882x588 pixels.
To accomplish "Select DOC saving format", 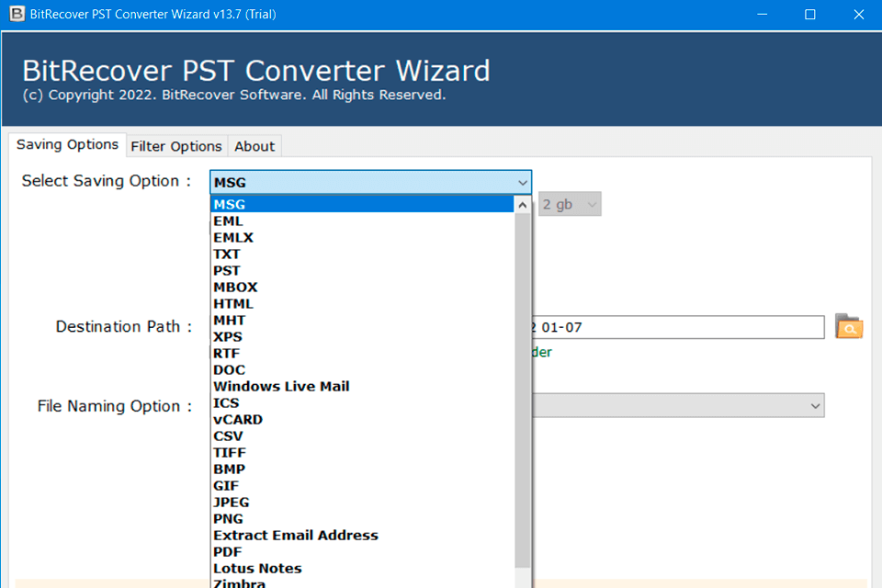I will pos(362,369).
